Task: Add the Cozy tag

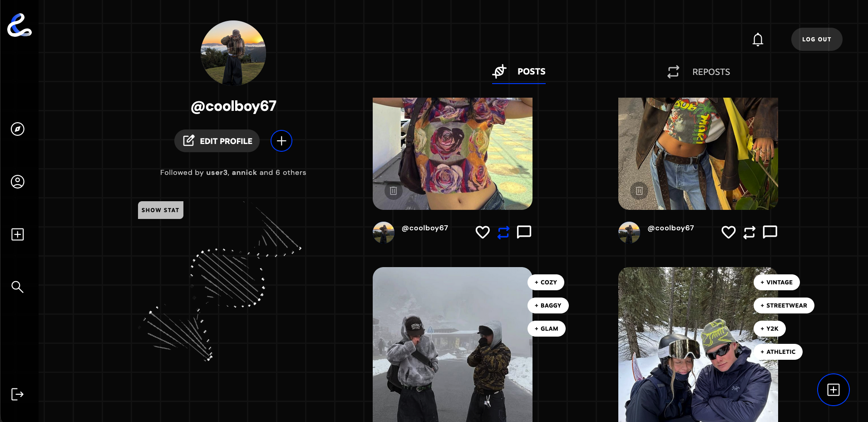Action: (546, 282)
